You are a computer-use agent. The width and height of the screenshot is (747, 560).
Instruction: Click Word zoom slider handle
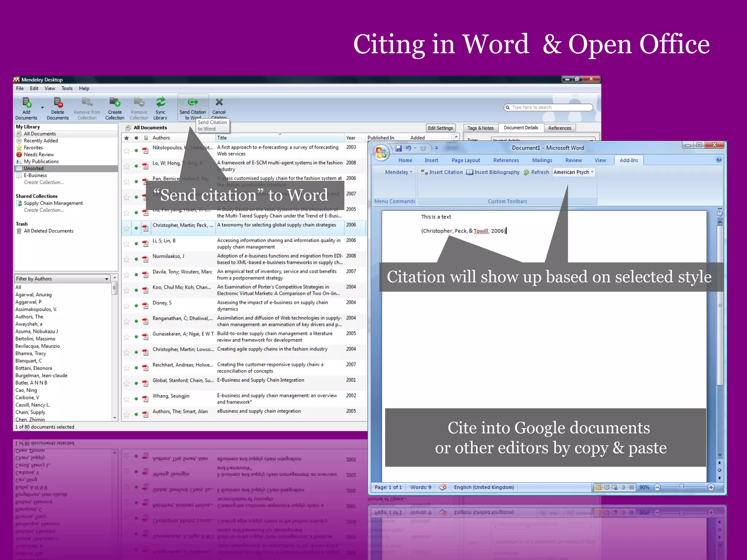tap(682, 487)
